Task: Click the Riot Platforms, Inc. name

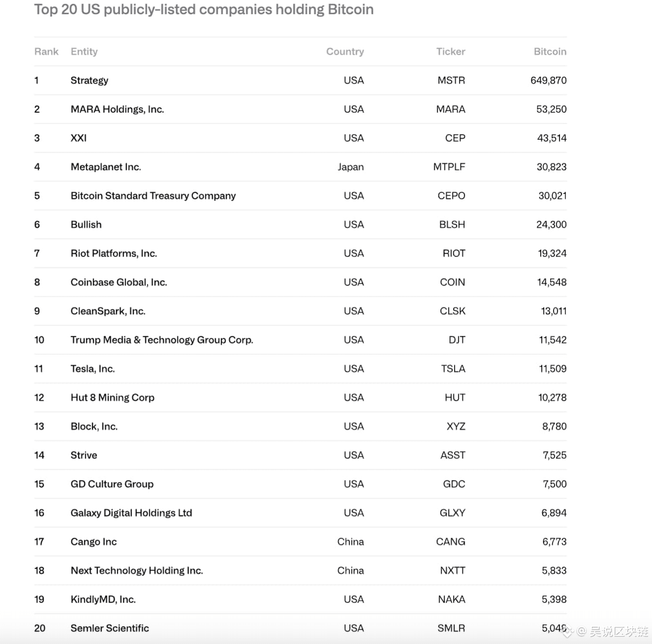Action: [x=114, y=254]
